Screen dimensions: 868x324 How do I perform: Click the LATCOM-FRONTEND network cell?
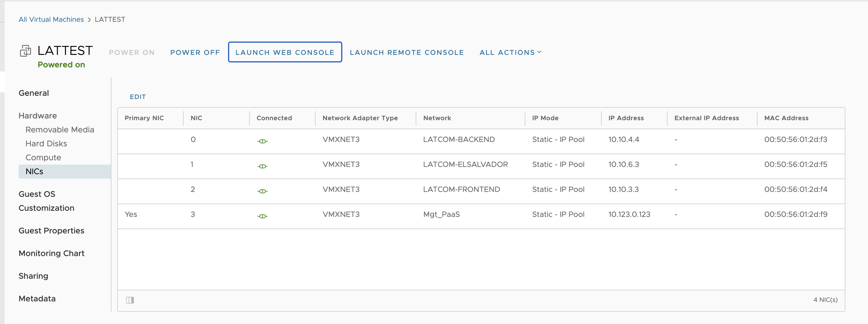point(462,189)
